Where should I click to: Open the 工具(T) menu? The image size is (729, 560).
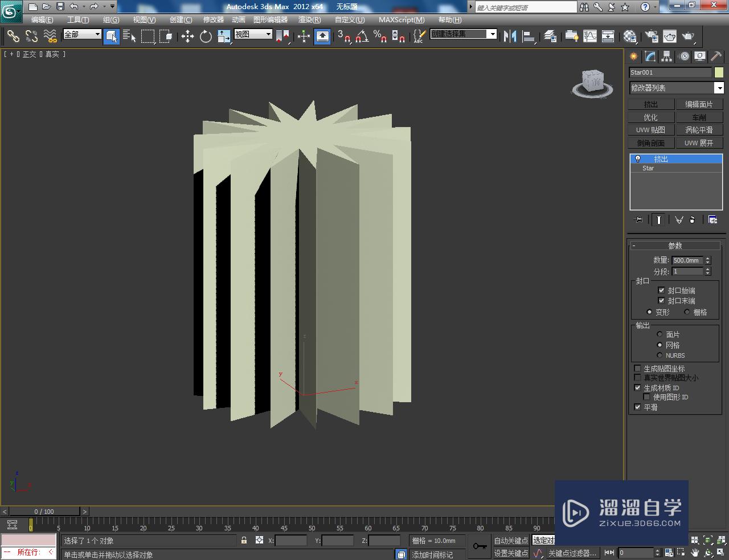click(x=78, y=19)
